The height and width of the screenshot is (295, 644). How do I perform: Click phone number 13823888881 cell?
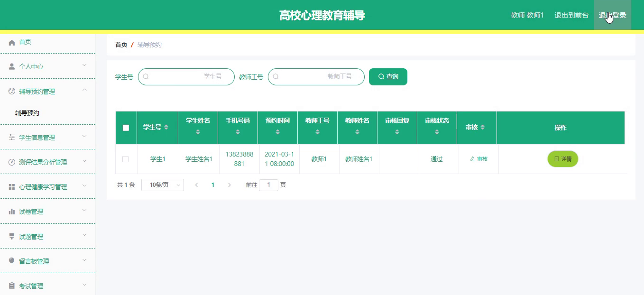(239, 159)
